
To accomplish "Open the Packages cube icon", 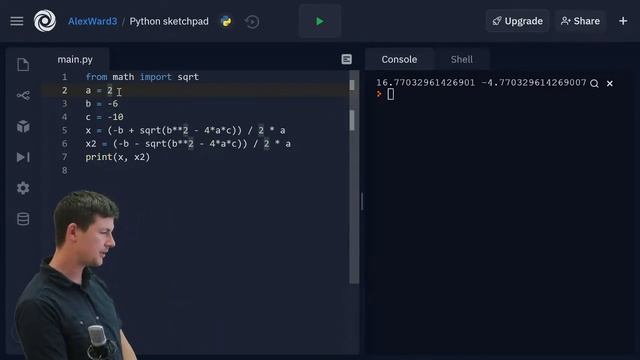I will pyautogui.click(x=23, y=126).
